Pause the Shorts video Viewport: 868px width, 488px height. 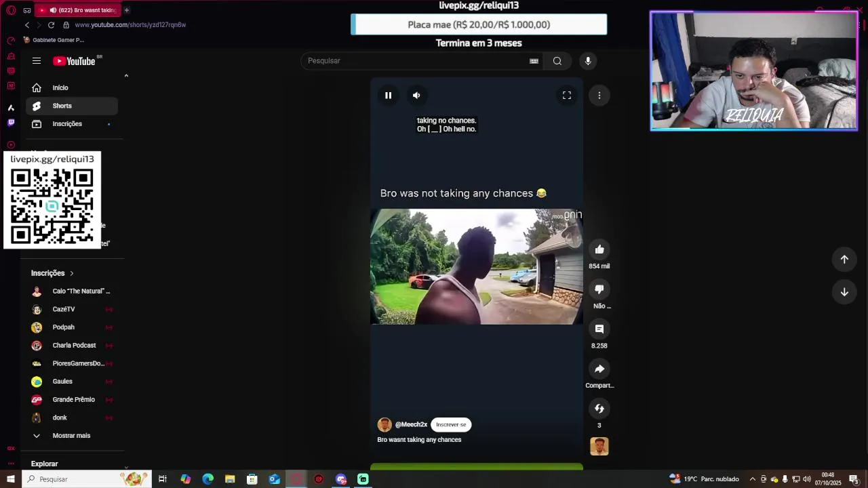[x=388, y=96]
